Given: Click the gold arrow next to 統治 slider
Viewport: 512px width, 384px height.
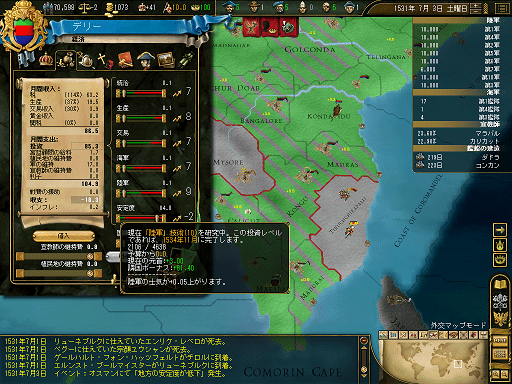Looking at the screenshot, I should point(177,94).
